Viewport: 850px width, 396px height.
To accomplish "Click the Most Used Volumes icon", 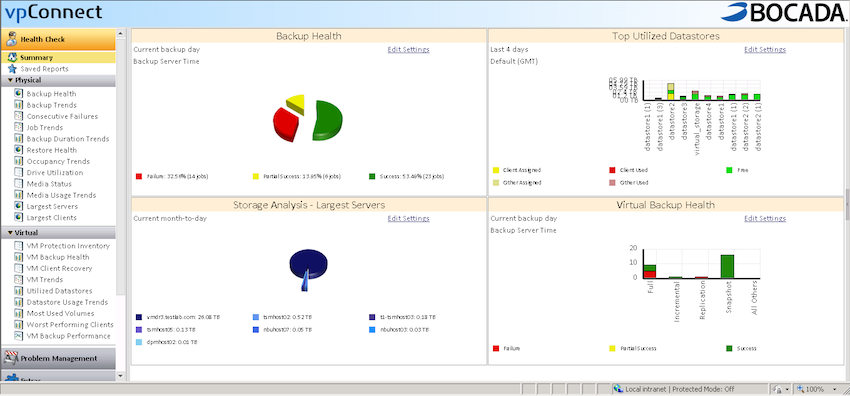I will 18,314.
